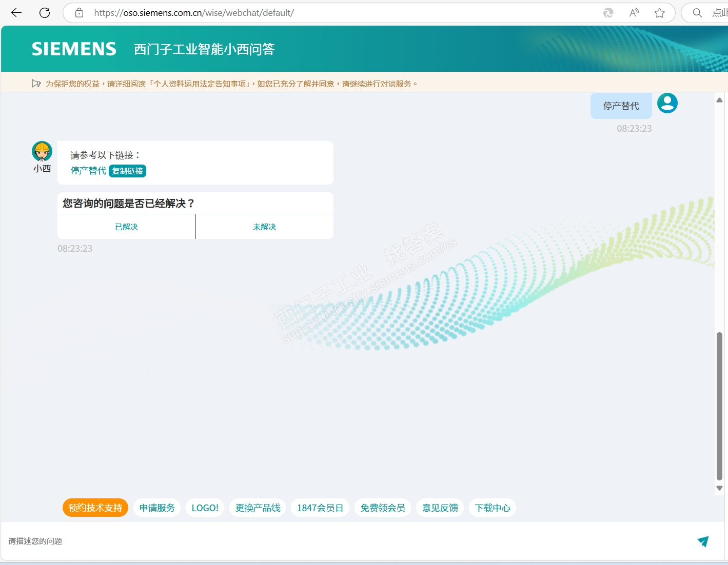The image size is (728, 565).
Task: Select the 申请服务 shortcut
Action: [157, 508]
